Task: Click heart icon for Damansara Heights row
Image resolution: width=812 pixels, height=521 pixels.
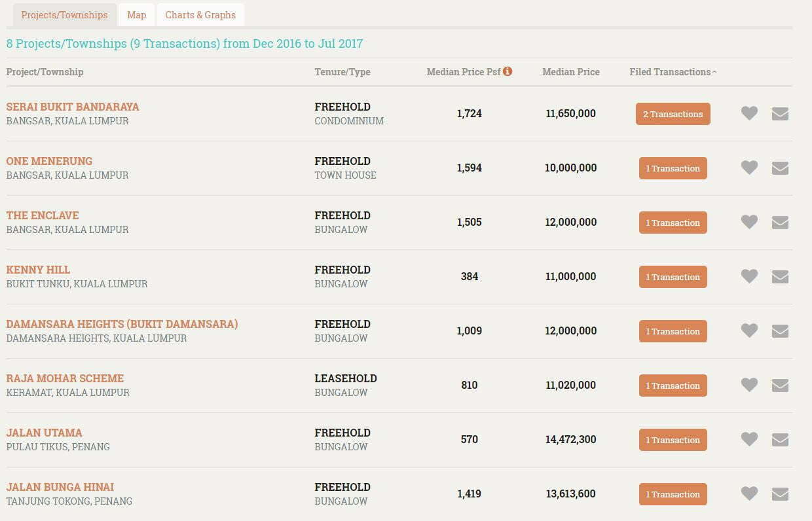Action: click(749, 331)
